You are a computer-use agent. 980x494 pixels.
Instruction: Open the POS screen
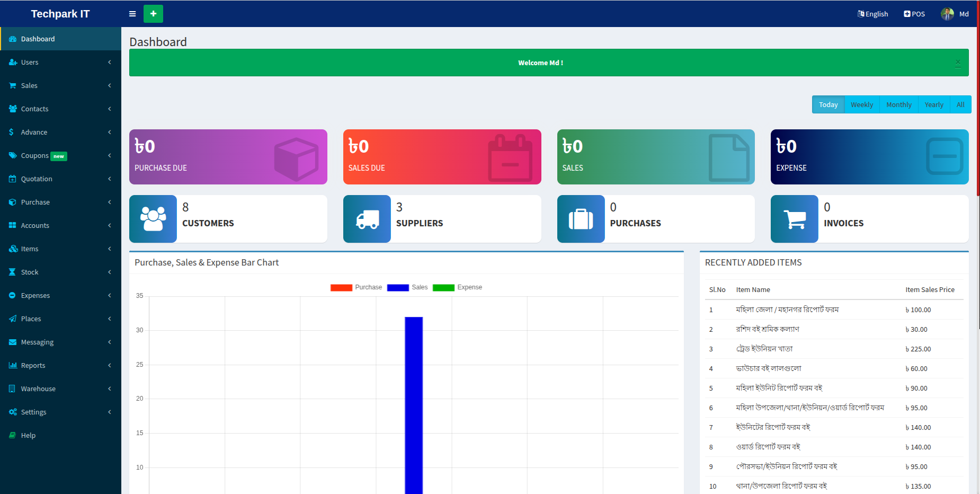[x=914, y=13]
